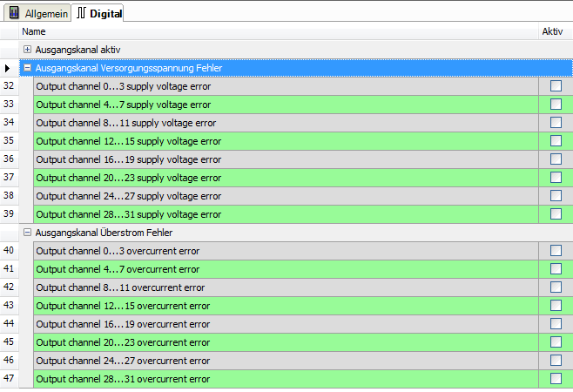Select 'Output channel 12...15 overcurrent error'
The height and width of the screenshot is (392, 573).
pyautogui.click(x=123, y=306)
